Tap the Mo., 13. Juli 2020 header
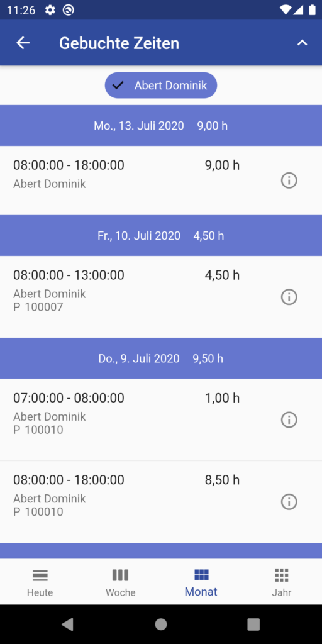This screenshot has height=644, width=322. 161,126
